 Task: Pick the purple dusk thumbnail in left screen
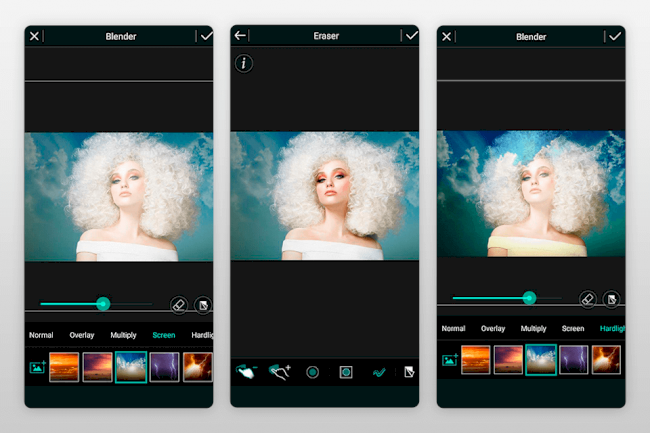97,367
